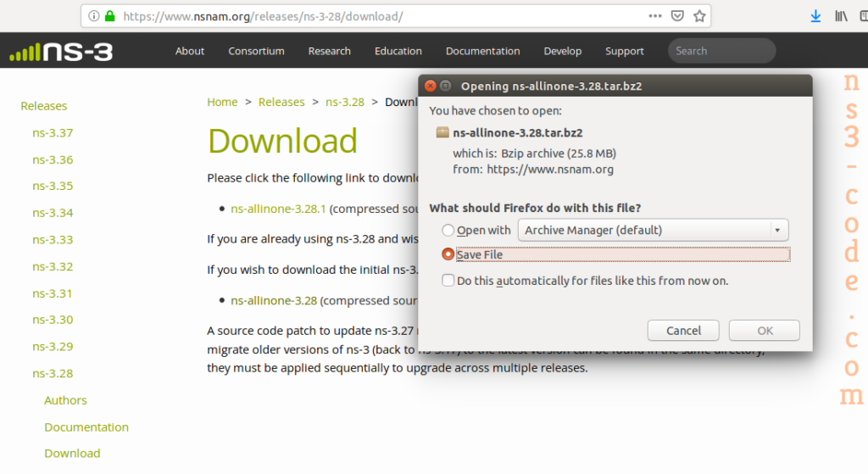Click the site information icon in address bar

(94, 16)
